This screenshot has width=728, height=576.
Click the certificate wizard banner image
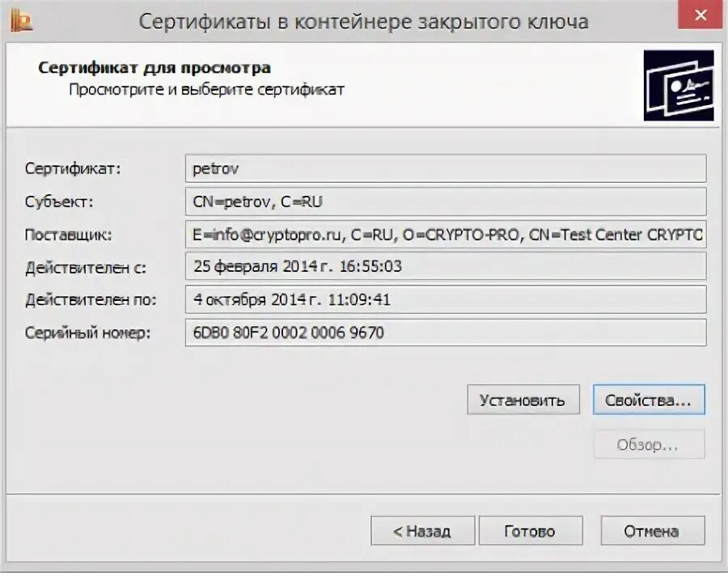pos(679,86)
